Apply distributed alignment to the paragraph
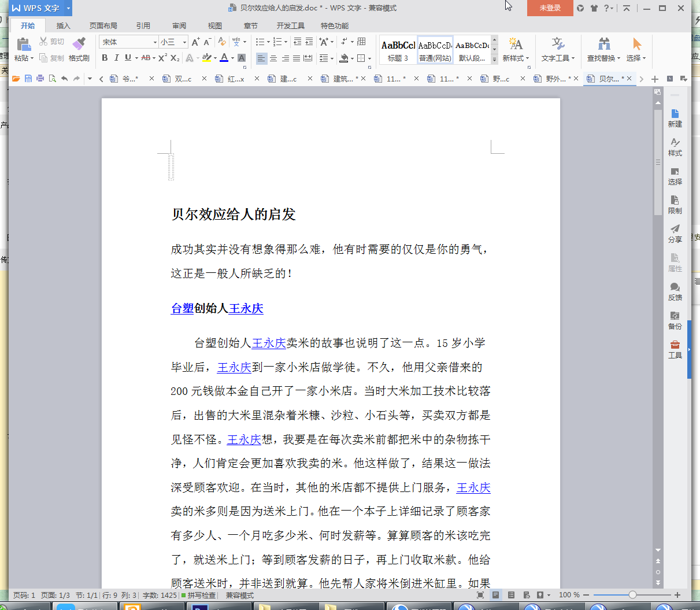Image resolution: width=700 pixels, height=610 pixels. [x=308, y=58]
